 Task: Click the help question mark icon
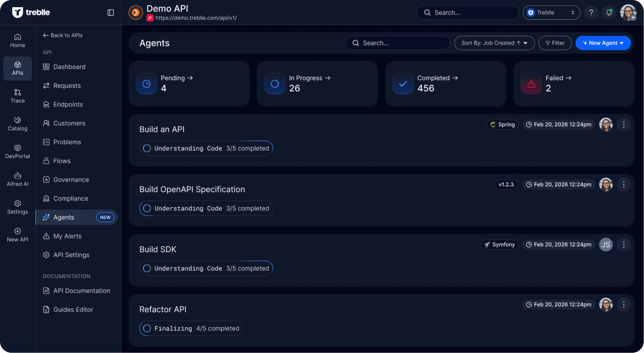click(x=591, y=13)
